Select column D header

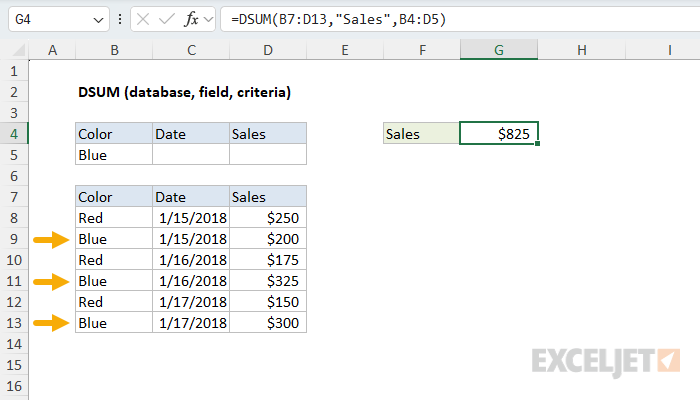click(268, 50)
